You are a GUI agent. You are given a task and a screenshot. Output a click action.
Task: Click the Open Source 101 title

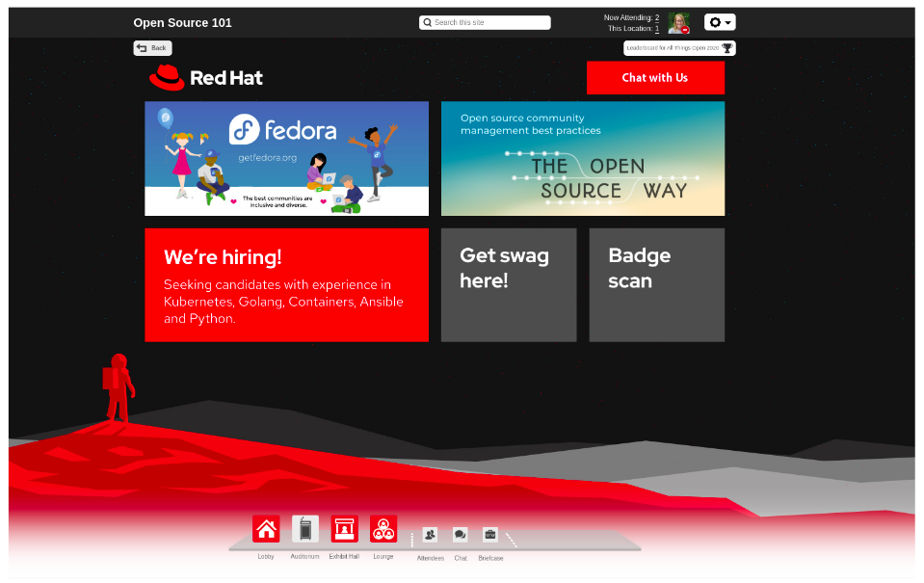tap(183, 22)
